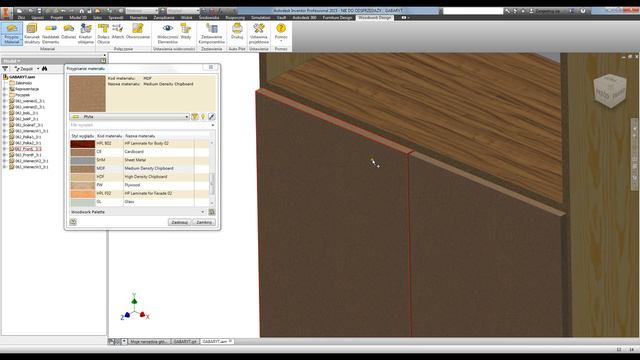Click the Zastosuj button
The height and width of the screenshot is (360, 640).
tap(179, 222)
